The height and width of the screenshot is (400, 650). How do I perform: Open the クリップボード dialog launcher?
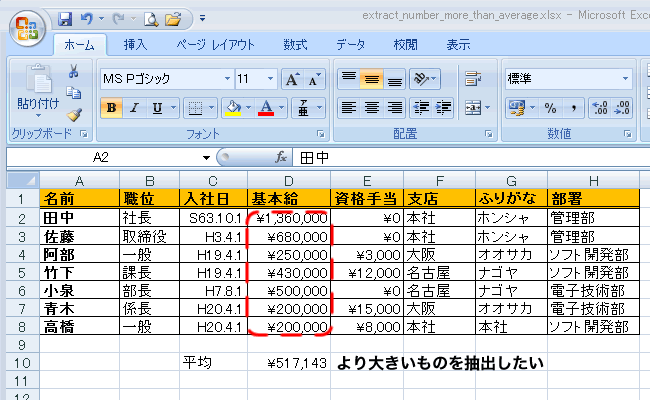[x=84, y=134]
